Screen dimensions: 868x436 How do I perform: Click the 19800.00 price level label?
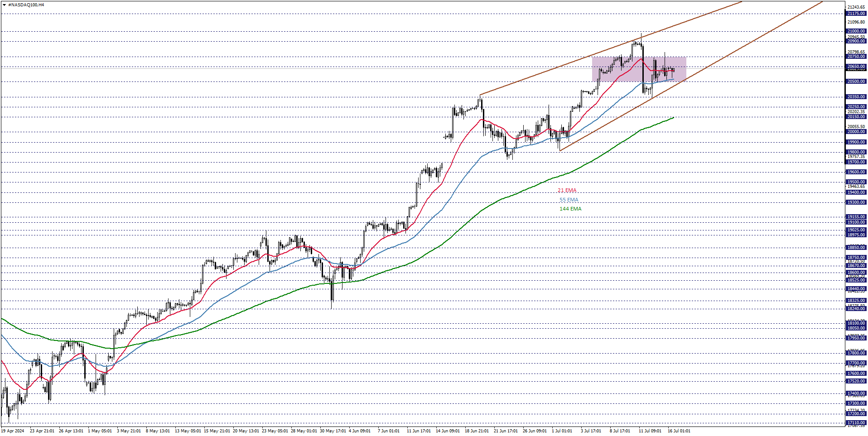click(x=856, y=152)
